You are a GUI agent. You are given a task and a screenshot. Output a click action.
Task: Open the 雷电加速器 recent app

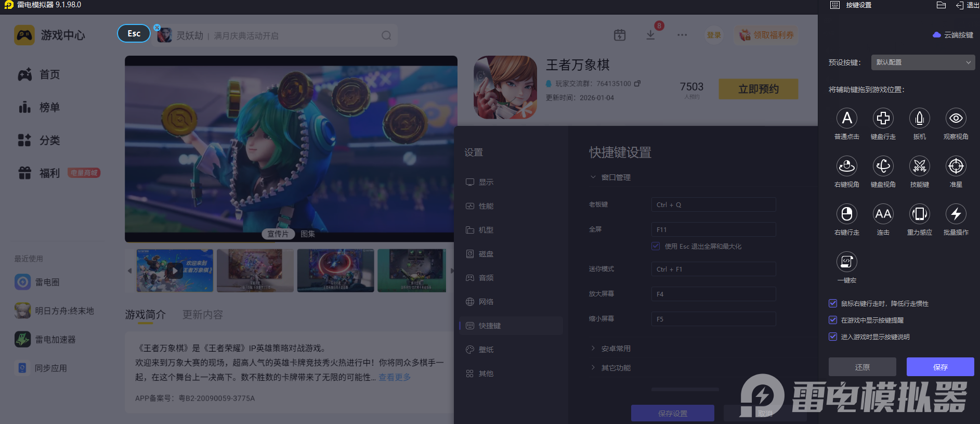(45, 339)
